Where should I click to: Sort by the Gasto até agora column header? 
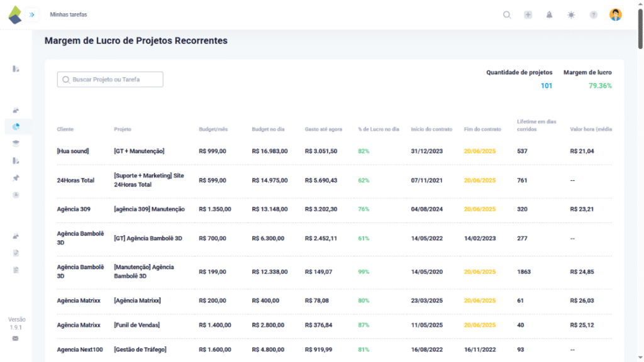coord(323,129)
